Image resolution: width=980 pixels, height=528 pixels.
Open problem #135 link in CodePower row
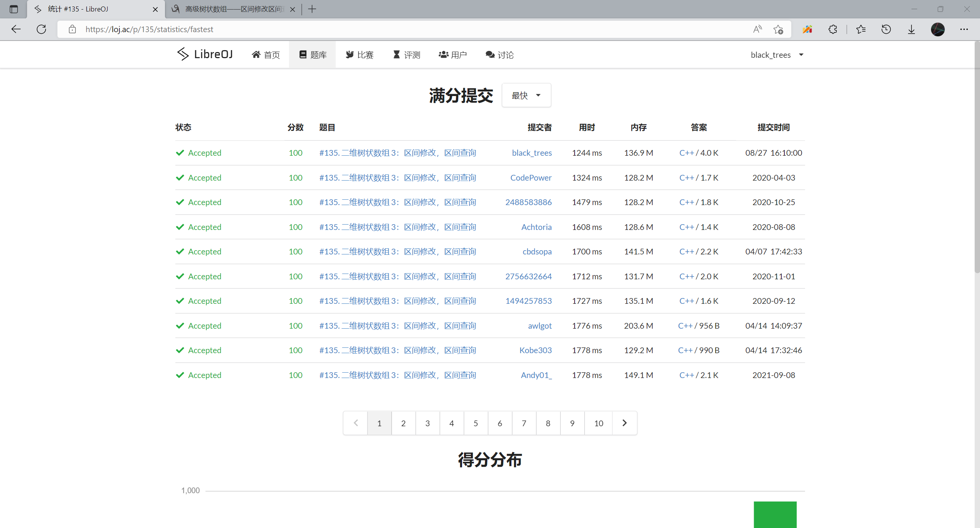tap(398, 178)
